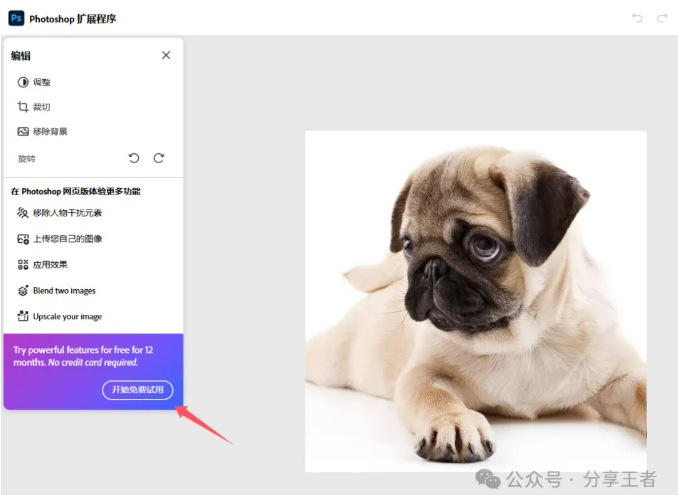Select Upscale your image option

click(67, 317)
